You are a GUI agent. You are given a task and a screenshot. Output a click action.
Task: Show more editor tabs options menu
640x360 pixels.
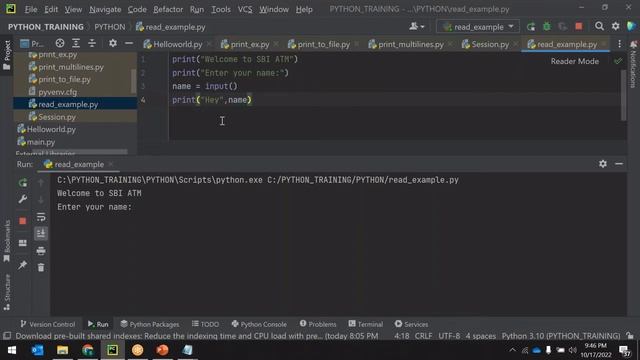coord(619,44)
